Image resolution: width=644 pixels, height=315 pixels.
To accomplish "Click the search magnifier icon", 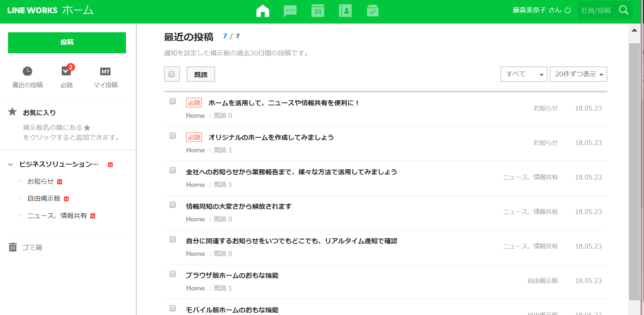I will coord(624,10).
